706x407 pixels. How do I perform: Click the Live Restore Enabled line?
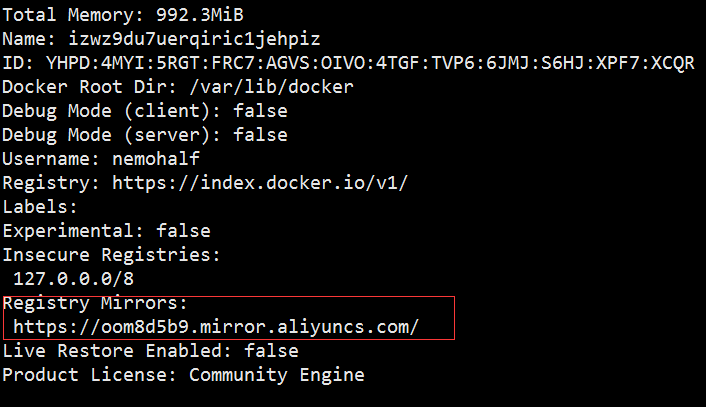click(150, 351)
